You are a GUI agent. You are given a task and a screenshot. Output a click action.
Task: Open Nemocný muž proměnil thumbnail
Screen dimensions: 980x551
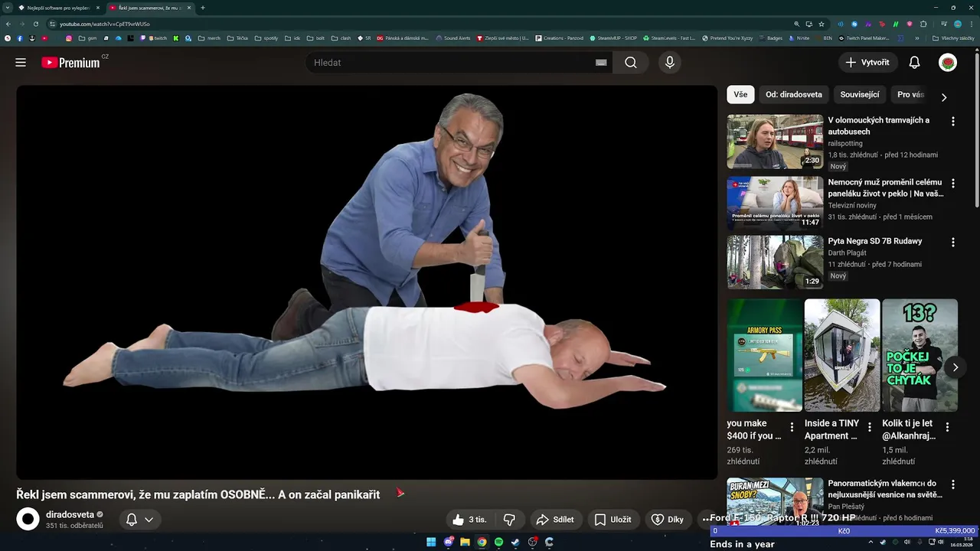[775, 204]
